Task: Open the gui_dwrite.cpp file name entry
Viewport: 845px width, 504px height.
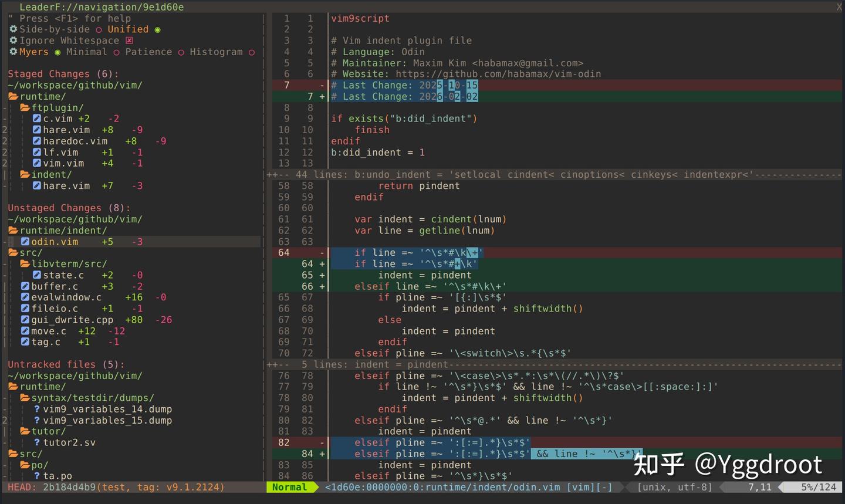Action: pyautogui.click(x=72, y=320)
